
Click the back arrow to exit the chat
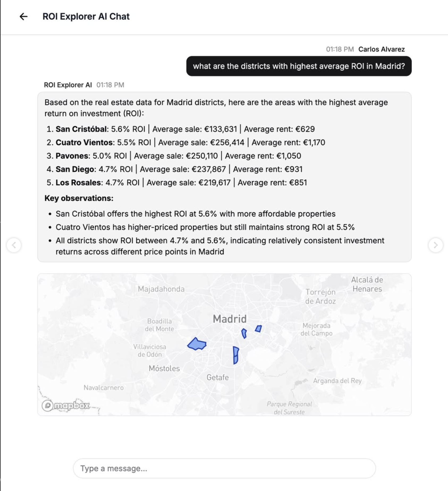pyautogui.click(x=23, y=17)
